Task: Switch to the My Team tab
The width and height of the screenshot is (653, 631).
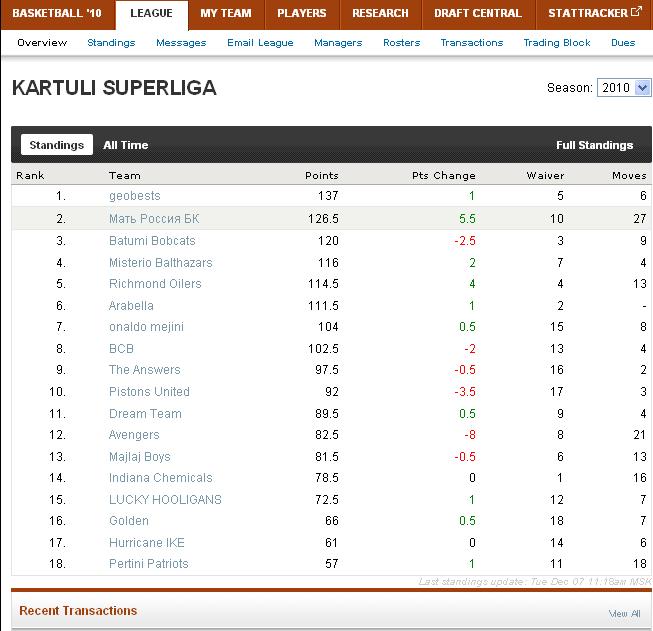Action: coord(226,13)
